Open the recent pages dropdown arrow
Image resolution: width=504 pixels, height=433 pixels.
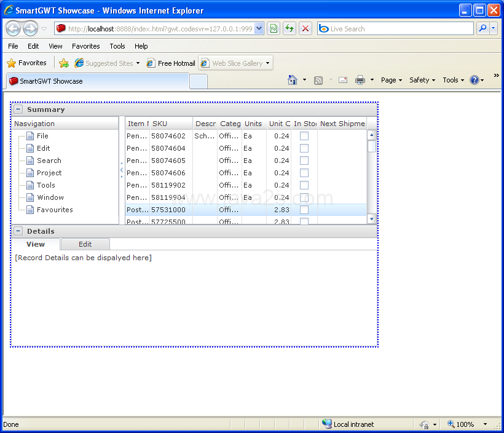click(44, 29)
